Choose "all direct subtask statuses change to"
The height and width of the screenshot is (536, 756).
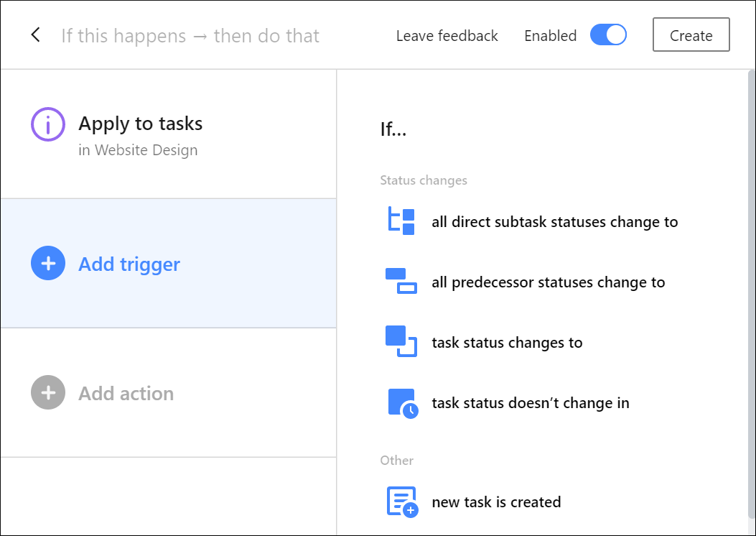pyautogui.click(x=555, y=222)
